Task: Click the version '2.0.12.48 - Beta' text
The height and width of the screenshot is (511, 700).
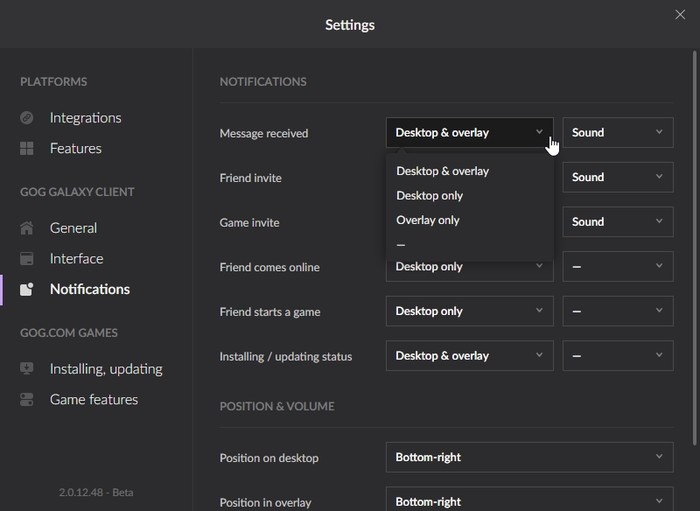Action: point(96,492)
